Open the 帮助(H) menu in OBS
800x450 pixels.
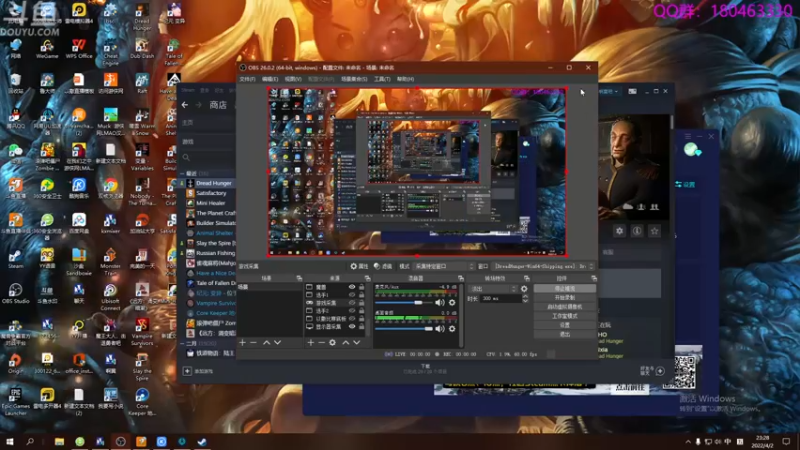(405, 79)
